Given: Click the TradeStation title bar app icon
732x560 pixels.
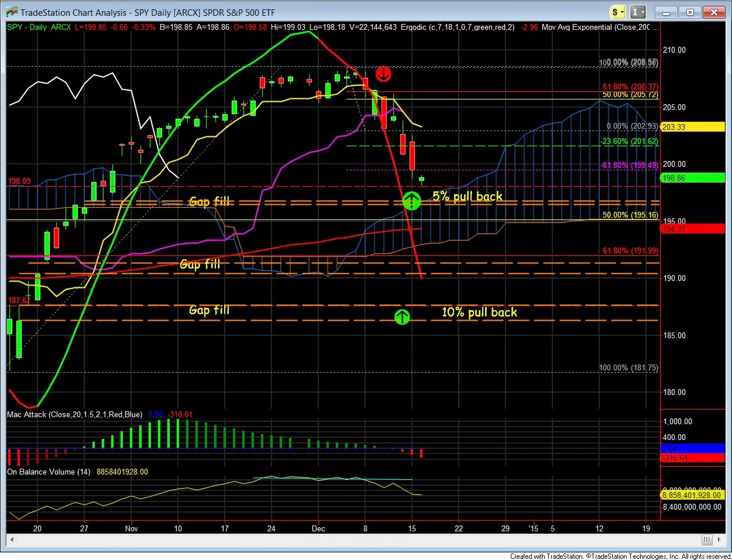Looking at the screenshot, I should (x=11, y=12).
